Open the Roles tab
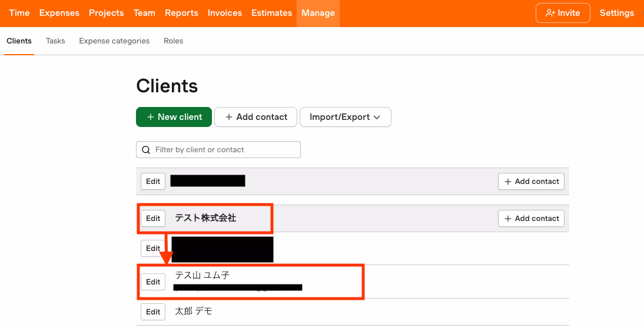The width and height of the screenshot is (644, 328). tap(173, 41)
